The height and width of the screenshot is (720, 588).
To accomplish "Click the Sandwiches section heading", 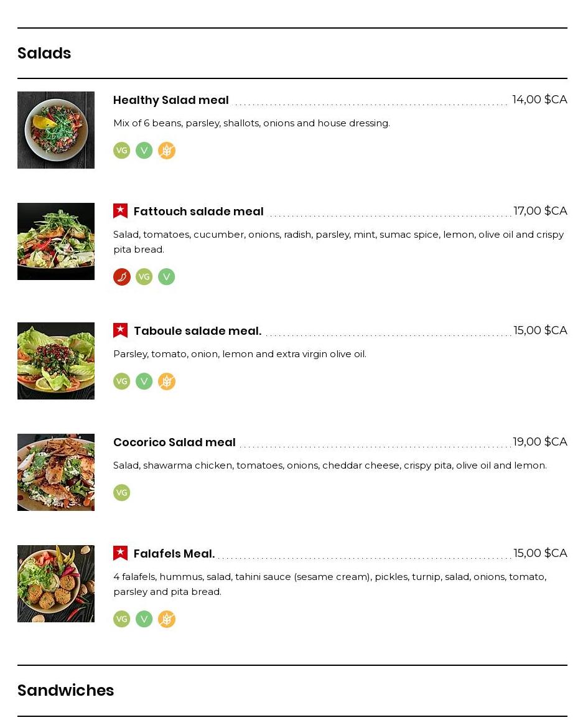I will point(65,691).
